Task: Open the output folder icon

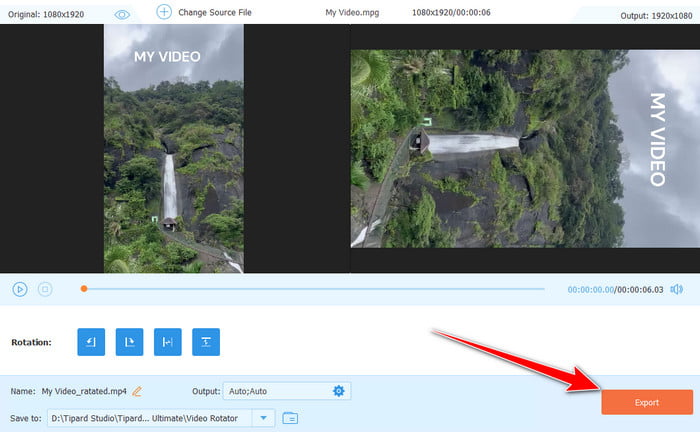Action: [x=290, y=418]
